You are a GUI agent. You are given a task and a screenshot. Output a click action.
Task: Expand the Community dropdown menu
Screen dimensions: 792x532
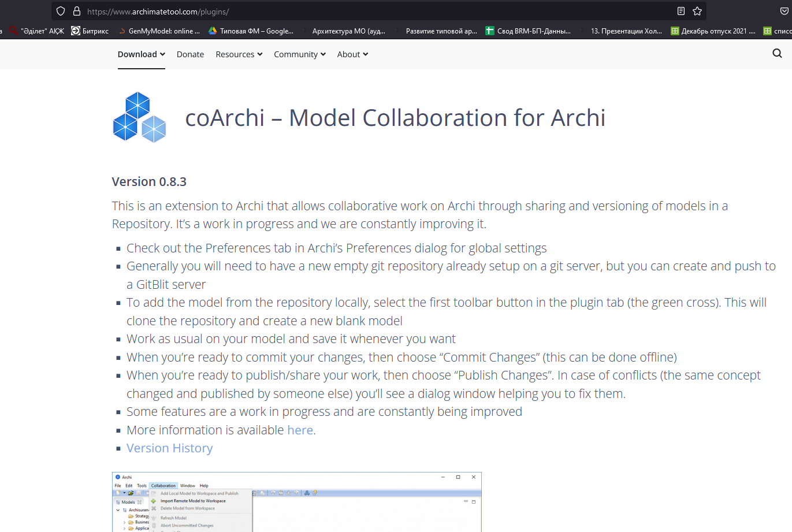coord(300,54)
